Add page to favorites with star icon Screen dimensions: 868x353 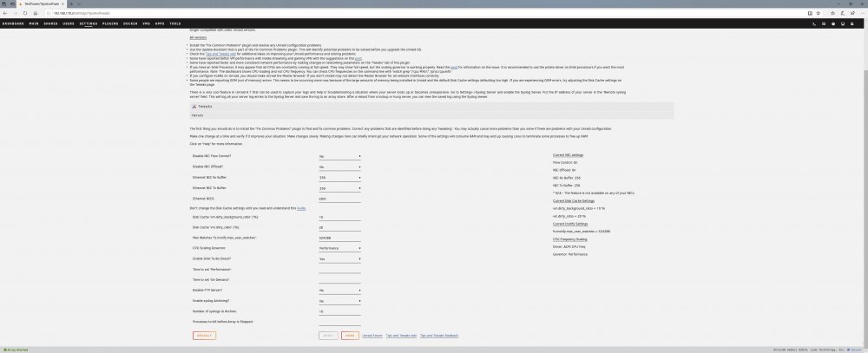point(819,13)
